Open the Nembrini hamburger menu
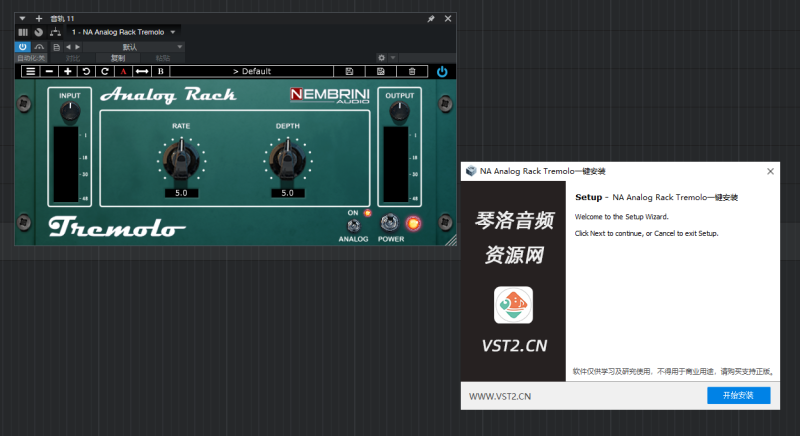The width and height of the screenshot is (800, 436). [31, 71]
